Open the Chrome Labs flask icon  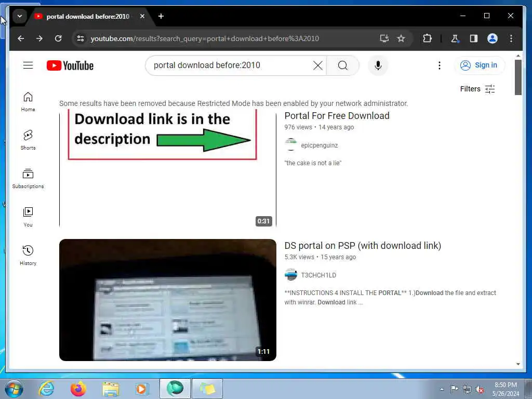tap(455, 38)
